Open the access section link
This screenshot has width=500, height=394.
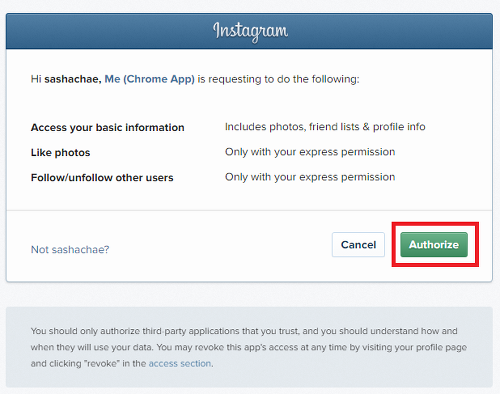pos(180,363)
